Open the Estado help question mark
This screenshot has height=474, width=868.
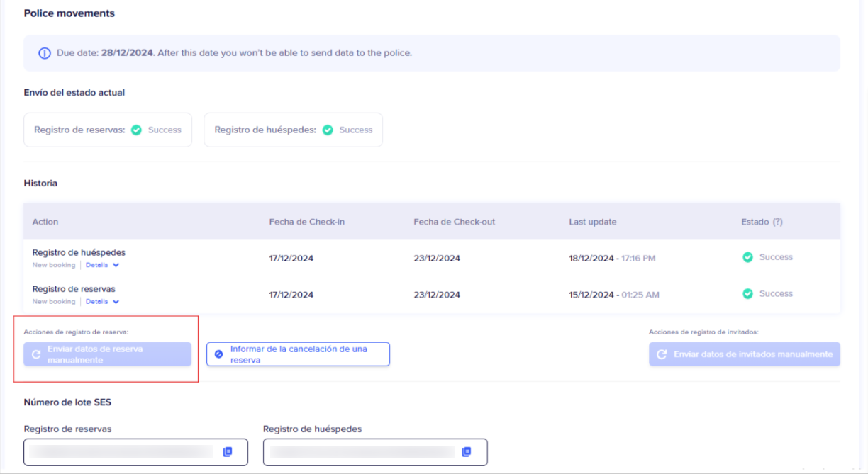pyautogui.click(x=778, y=222)
